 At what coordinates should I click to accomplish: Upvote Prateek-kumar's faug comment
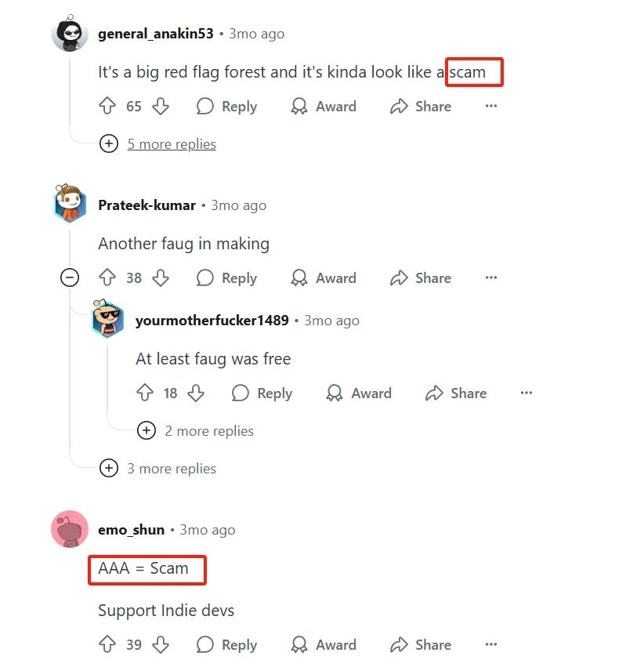tap(107, 277)
